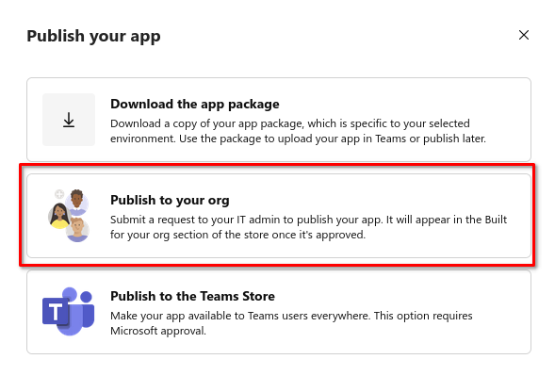Select the Download the app package heading
This screenshot has height=392, width=555.
tap(195, 104)
